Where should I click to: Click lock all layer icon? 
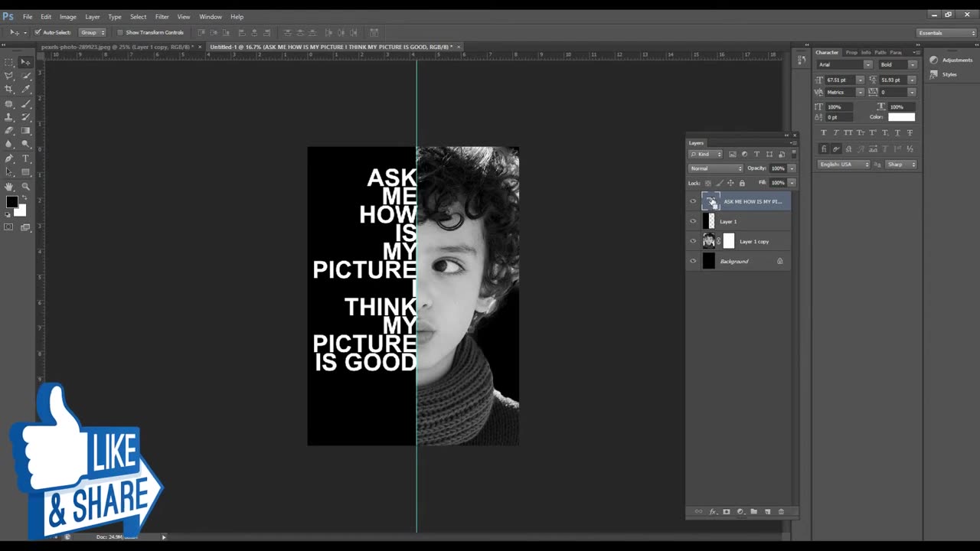(x=742, y=183)
